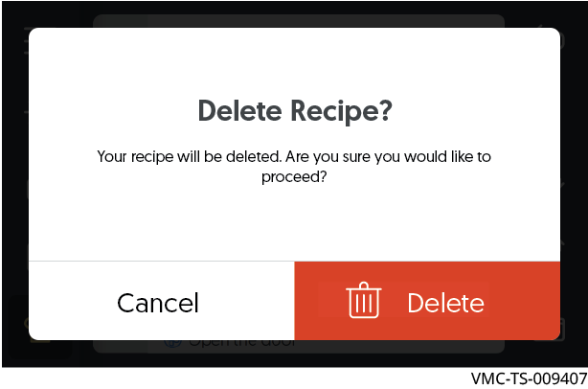Click the word proceed? in the dialog message
Screen dimensions: 588x389
(294, 176)
